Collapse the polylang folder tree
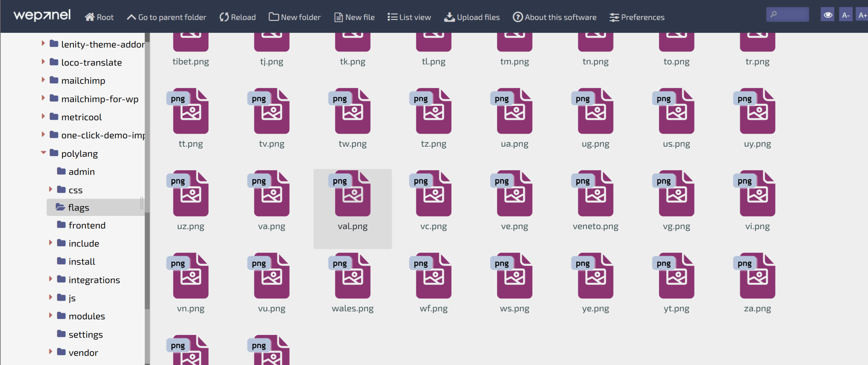The height and width of the screenshot is (365, 868). click(x=43, y=153)
